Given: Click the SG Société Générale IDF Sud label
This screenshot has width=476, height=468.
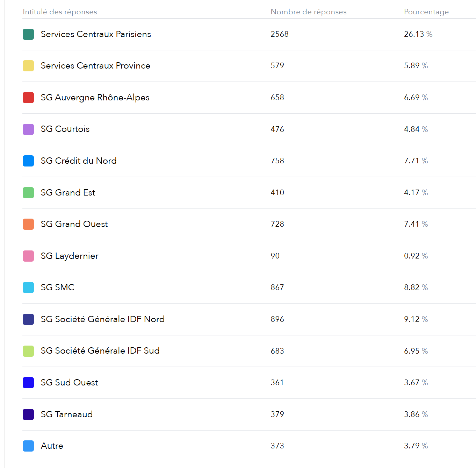Looking at the screenshot, I should [x=100, y=351].
